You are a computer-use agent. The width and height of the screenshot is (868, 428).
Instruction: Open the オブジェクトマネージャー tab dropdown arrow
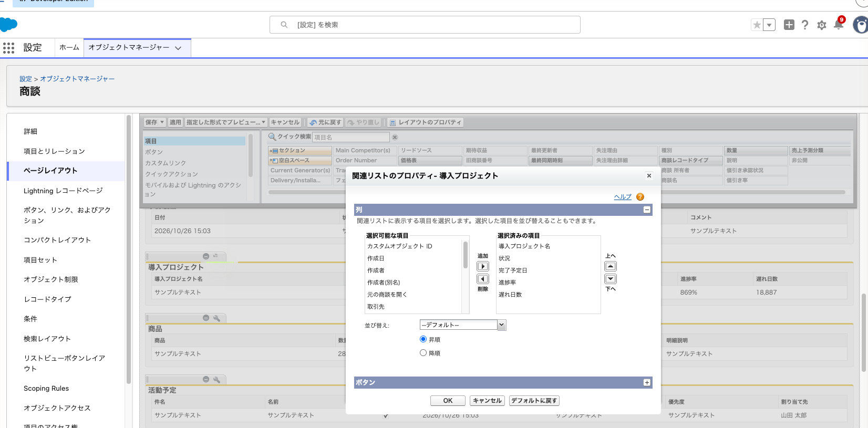tap(178, 48)
